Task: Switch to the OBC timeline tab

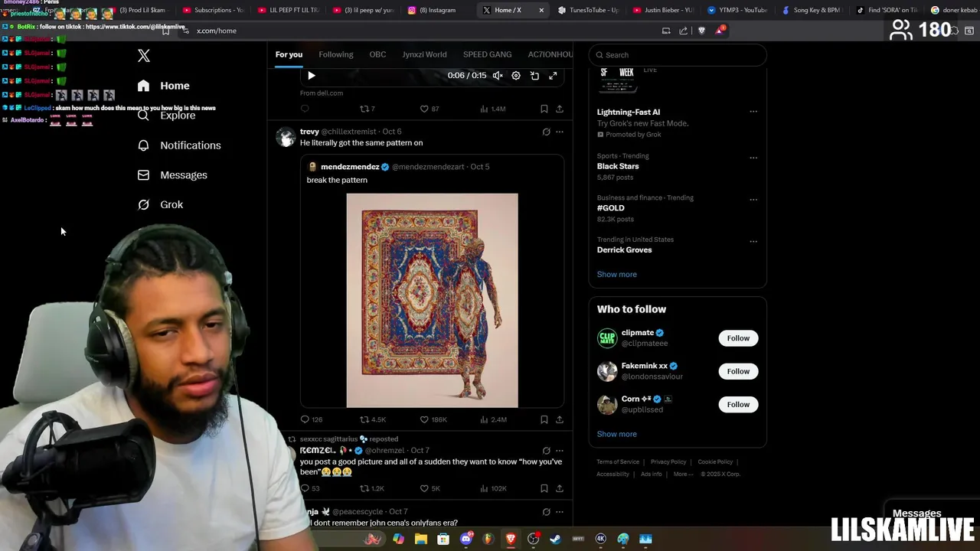Action: [x=377, y=54]
